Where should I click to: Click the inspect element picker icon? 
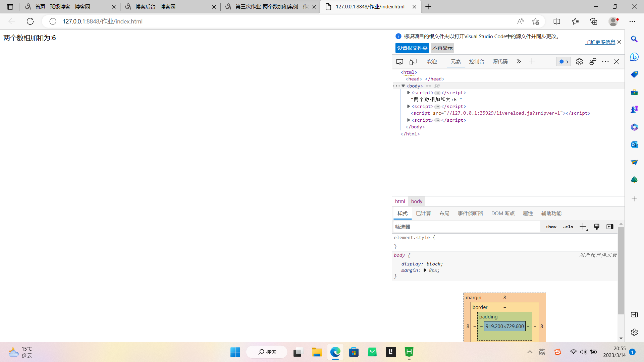[x=399, y=62]
